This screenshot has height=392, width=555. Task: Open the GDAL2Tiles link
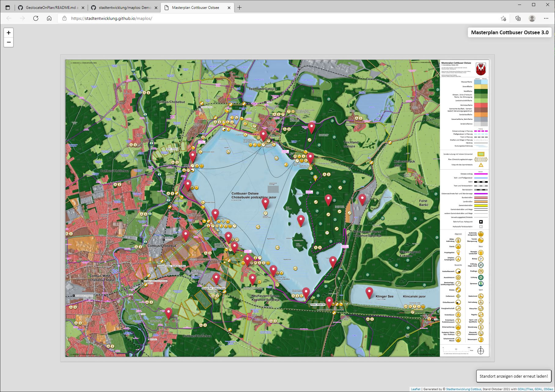point(525,389)
